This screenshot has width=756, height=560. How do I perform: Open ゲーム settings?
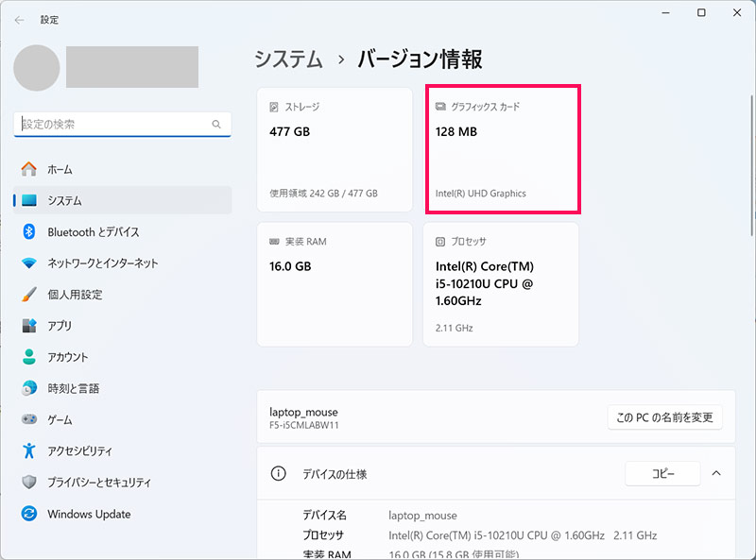coord(123,419)
